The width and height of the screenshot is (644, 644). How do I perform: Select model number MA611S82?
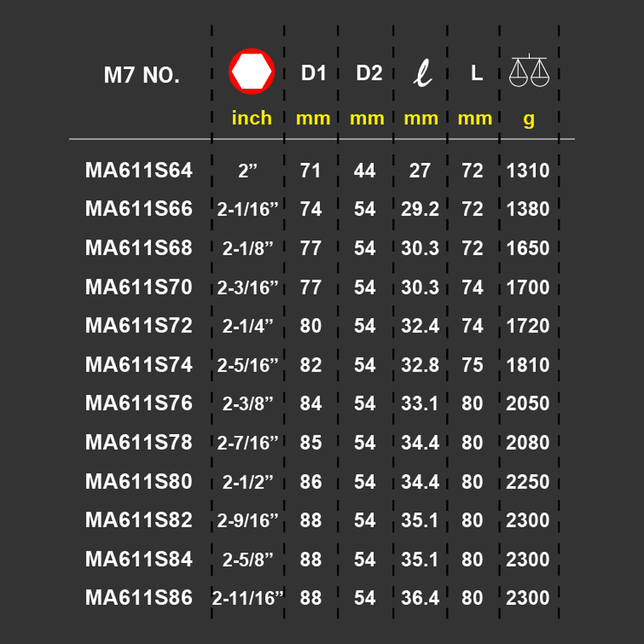tap(139, 520)
